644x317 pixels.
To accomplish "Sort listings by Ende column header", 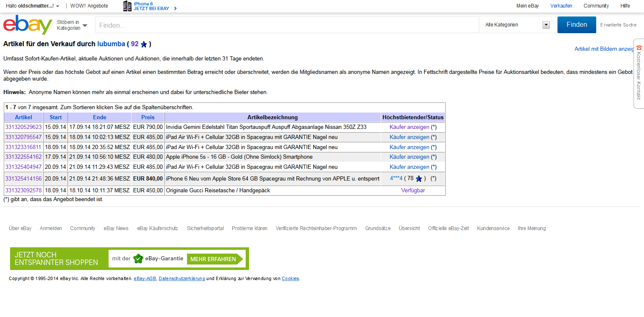I will click(x=99, y=118).
